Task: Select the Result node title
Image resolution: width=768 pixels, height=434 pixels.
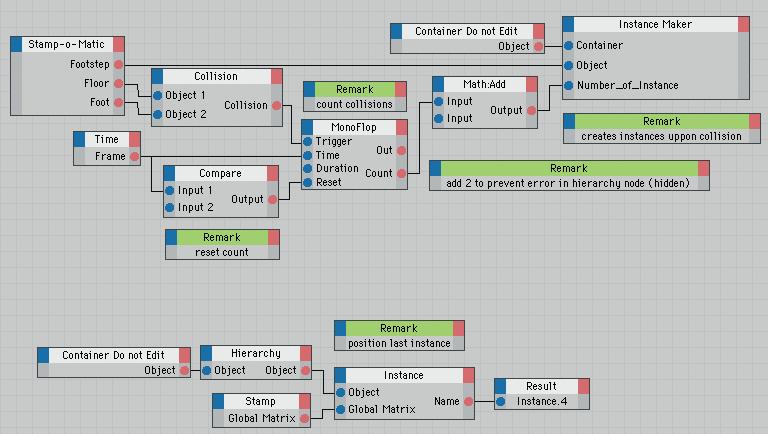Action: [x=541, y=386]
